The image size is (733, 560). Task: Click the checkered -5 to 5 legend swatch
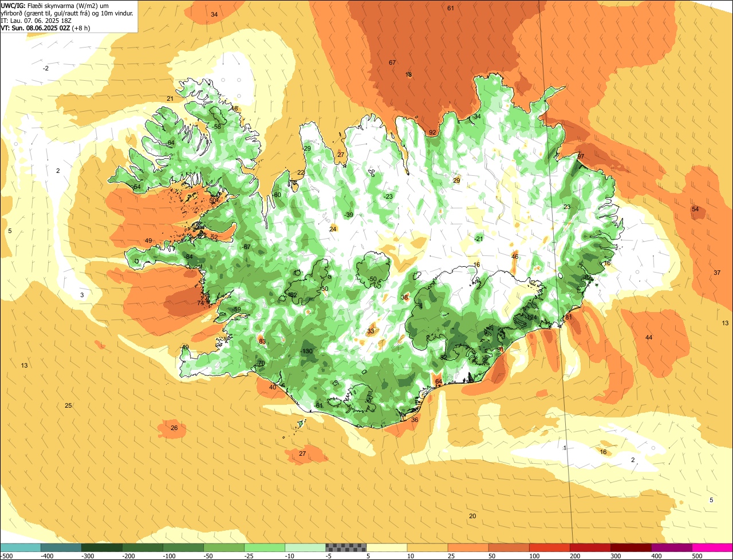tap(346, 547)
